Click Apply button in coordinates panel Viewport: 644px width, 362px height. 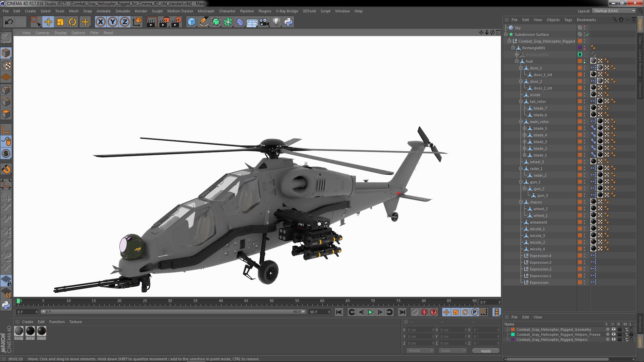click(485, 351)
